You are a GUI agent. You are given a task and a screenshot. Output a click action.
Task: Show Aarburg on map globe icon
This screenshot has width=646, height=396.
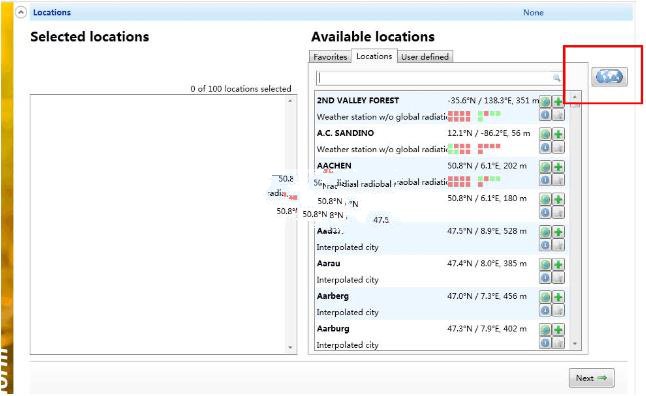point(545,330)
